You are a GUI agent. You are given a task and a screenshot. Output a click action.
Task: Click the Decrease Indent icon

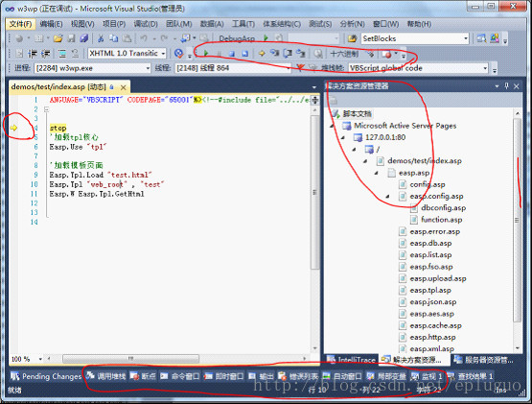tap(33, 54)
